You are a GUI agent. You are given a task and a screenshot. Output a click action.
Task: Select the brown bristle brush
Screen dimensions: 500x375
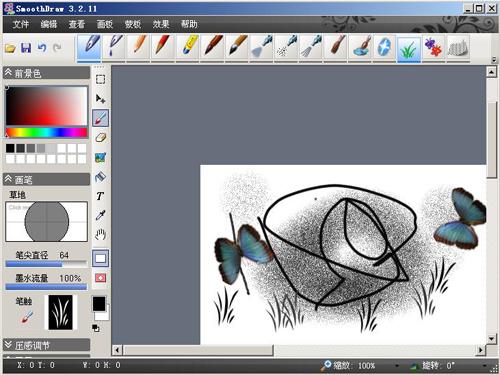(x=212, y=47)
